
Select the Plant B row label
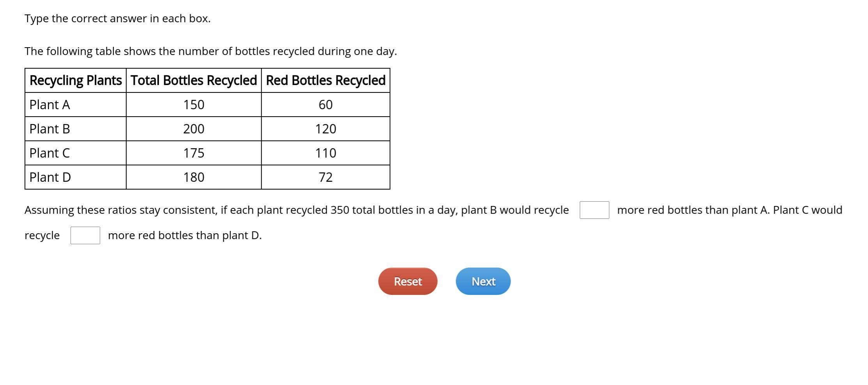point(49,129)
